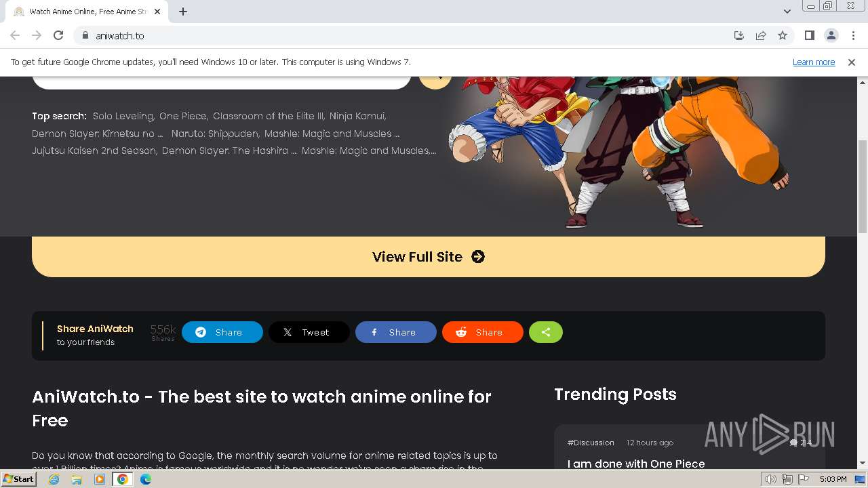Launch Internet Explorer from the taskbar
Viewport: 868px width, 488px height.
pyautogui.click(x=54, y=479)
